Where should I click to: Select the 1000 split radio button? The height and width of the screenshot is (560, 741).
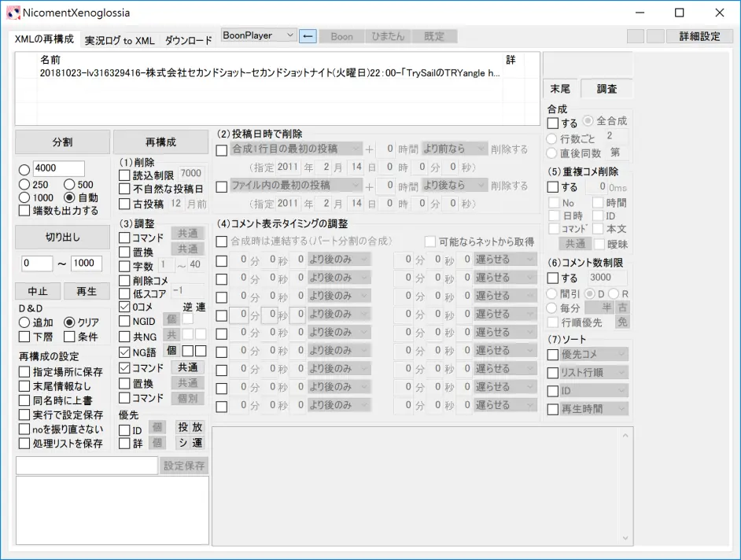(24, 197)
